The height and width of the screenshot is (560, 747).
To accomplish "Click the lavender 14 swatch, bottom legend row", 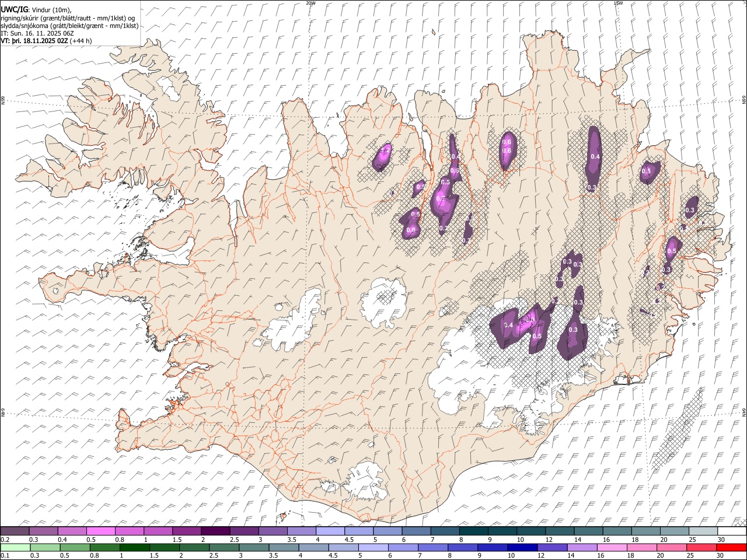I will (582, 548).
